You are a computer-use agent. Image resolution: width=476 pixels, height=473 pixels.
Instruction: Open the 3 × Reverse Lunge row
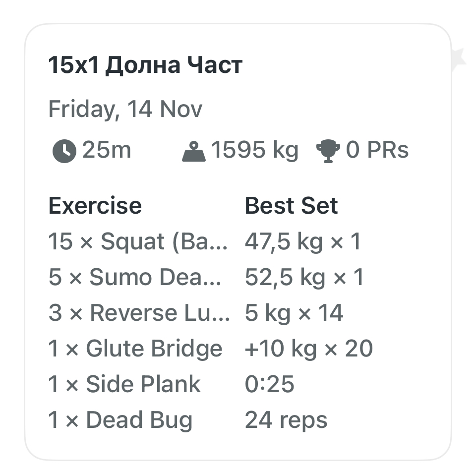[x=139, y=313]
